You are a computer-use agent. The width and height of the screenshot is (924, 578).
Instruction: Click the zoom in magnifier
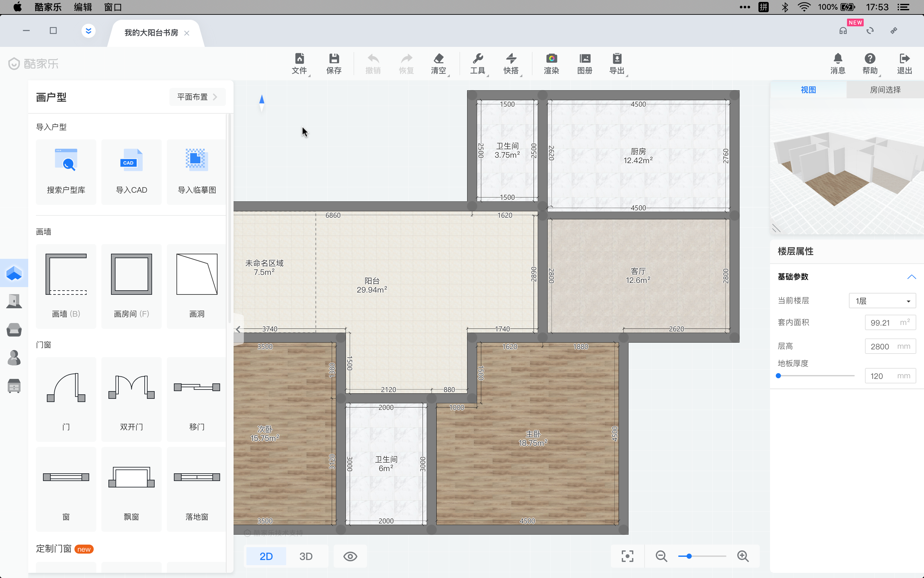click(743, 556)
